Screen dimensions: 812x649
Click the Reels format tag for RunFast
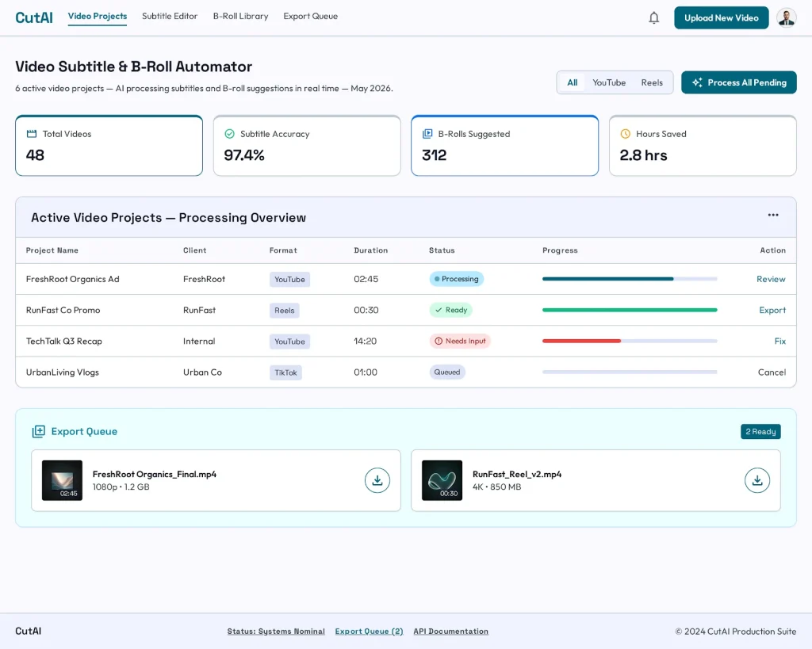pos(285,311)
